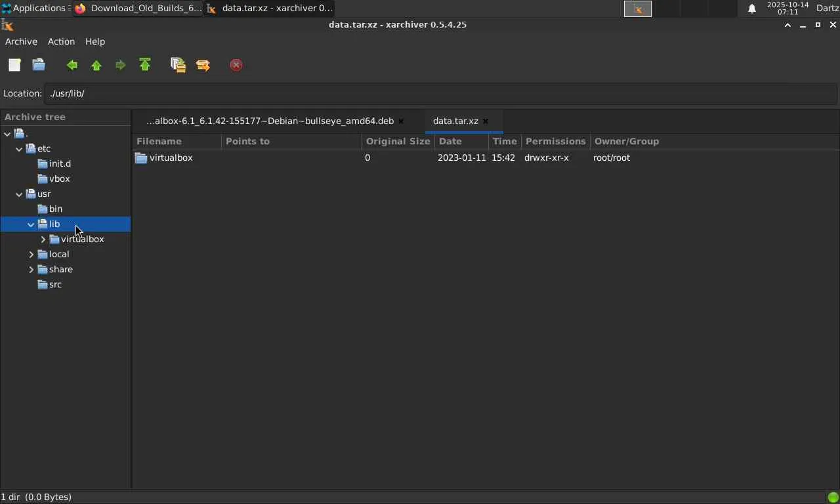Click the Archive tree panel header
The image size is (840, 504).
66,117
